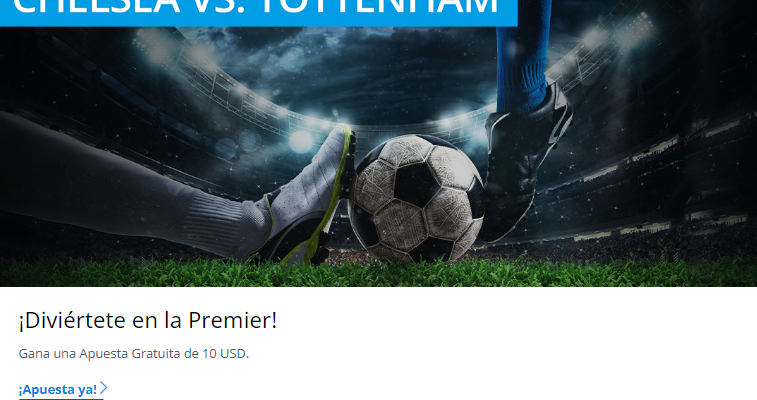Click the white cleated boot in banner image
Image resolution: width=757 pixels, height=400 pixels.
point(308,198)
